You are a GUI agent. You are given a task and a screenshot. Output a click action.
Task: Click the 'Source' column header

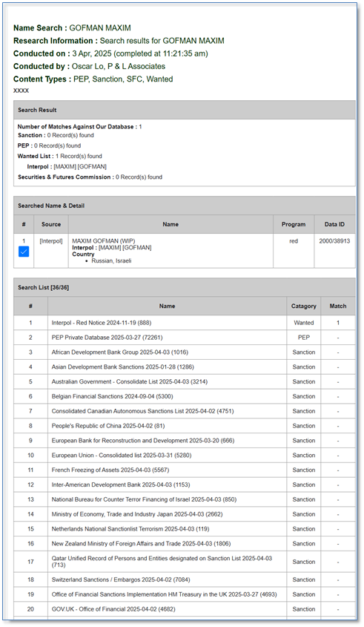[51, 224]
